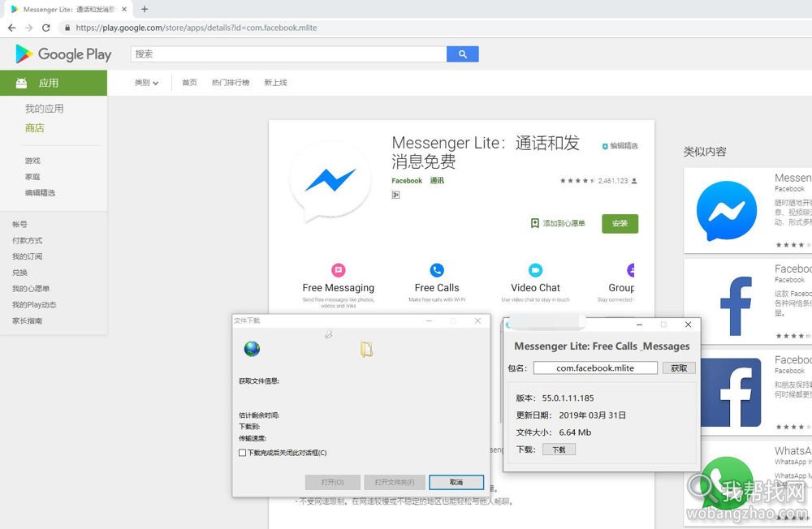Open a new browser tab with plus
The width and height of the screenshot is (812, 529).
(145, 9)
